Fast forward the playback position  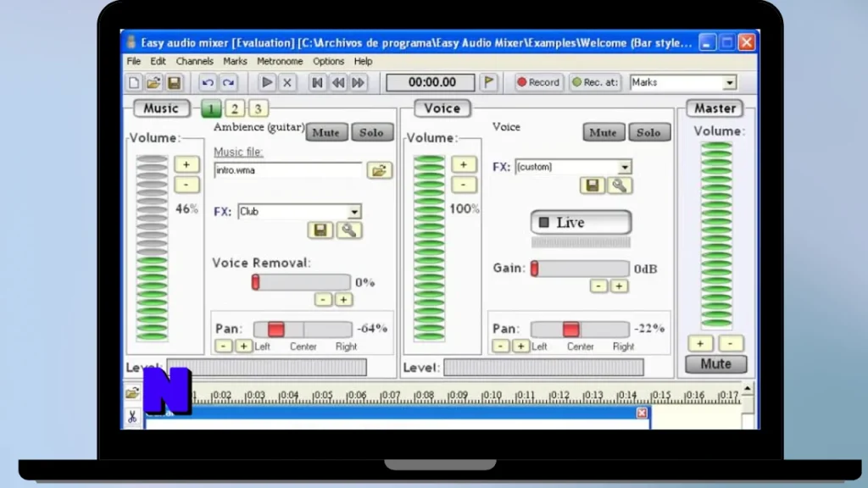(359, 82)
